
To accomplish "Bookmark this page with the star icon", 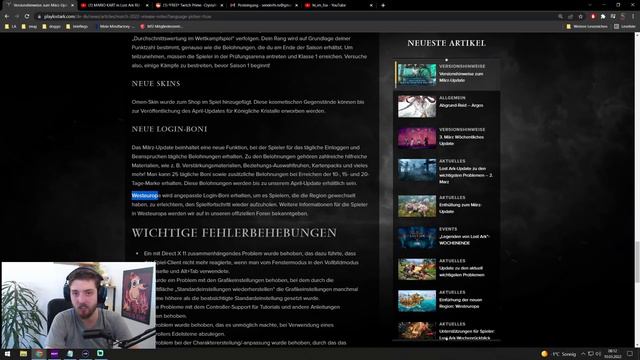I will 580,17.
